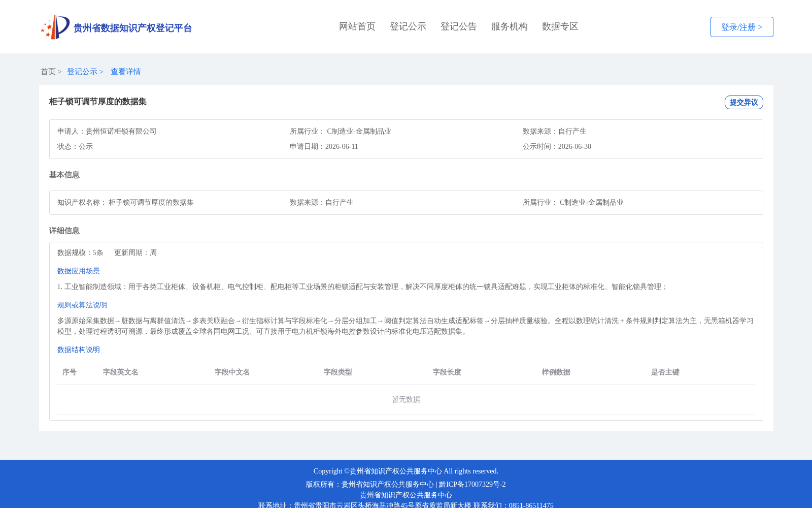Click the 字段英文名 column header
Screen dimensions: 812x508
click(x=121, y=372)
